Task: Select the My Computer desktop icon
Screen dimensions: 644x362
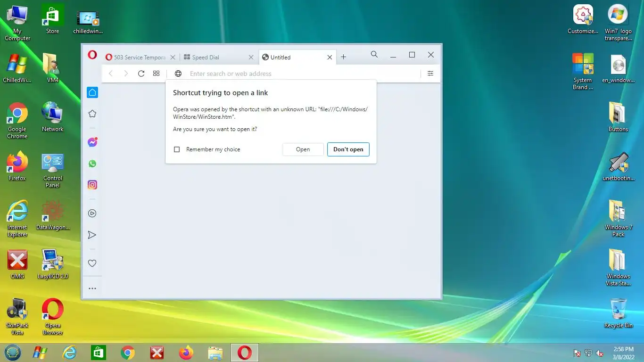Action: pyautogui.click(x=17, y=23)
